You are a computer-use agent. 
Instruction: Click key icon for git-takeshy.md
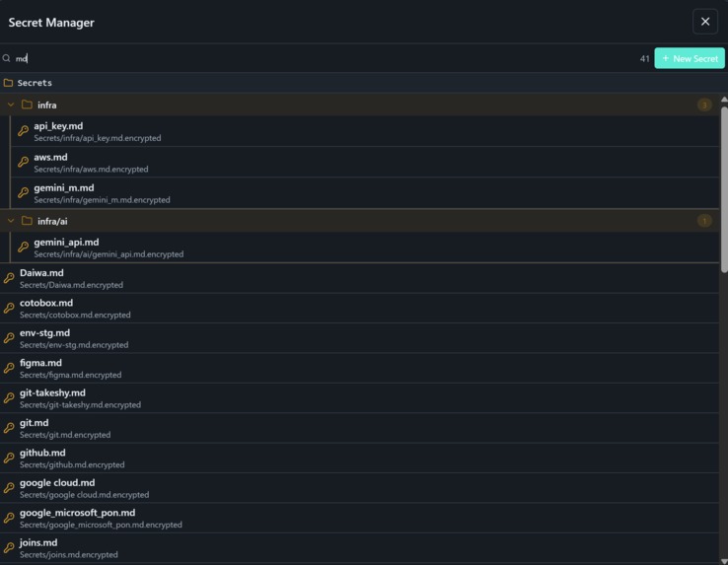9,398
